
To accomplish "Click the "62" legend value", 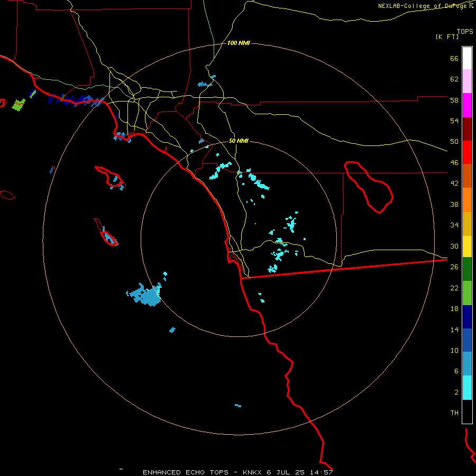I will 454,79.
